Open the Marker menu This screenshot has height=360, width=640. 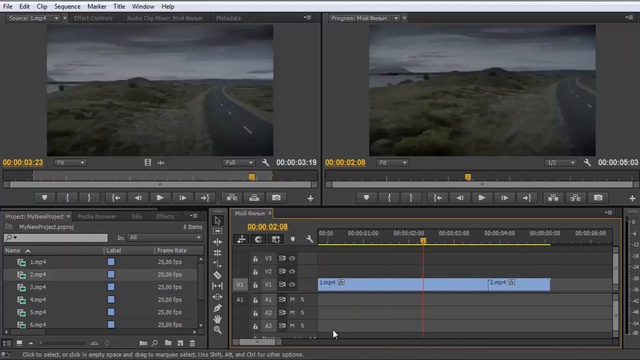pos(97,7)
